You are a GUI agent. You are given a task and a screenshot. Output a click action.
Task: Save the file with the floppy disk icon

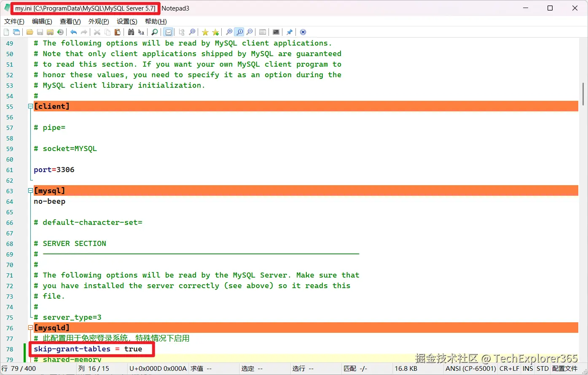point(40,32)
